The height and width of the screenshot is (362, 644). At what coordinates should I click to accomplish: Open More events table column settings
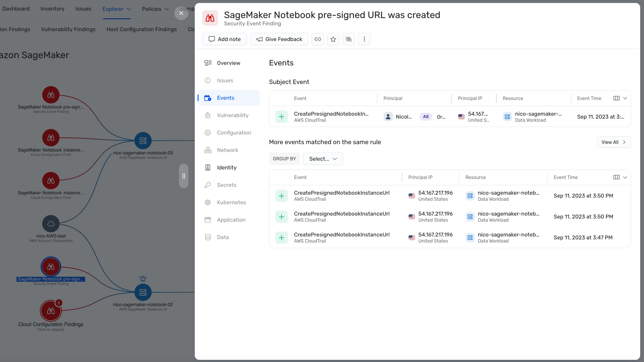620,177
